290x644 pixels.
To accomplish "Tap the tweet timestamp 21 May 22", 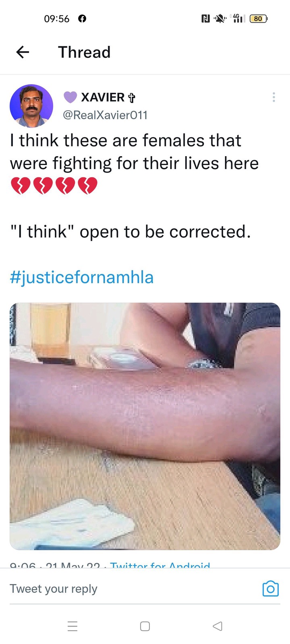I will 73,565.
